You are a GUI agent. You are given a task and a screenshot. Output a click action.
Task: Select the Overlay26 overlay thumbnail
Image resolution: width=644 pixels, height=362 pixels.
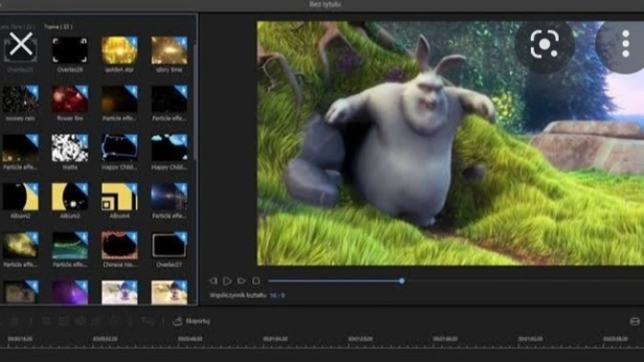coord(70,50)
